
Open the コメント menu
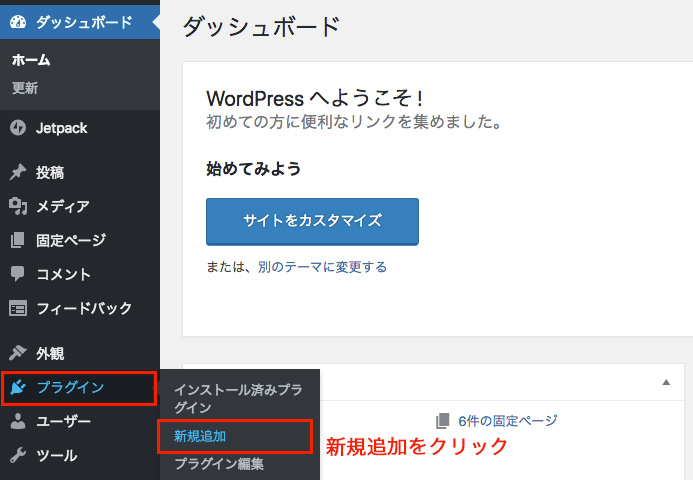(x=80, y=274)
